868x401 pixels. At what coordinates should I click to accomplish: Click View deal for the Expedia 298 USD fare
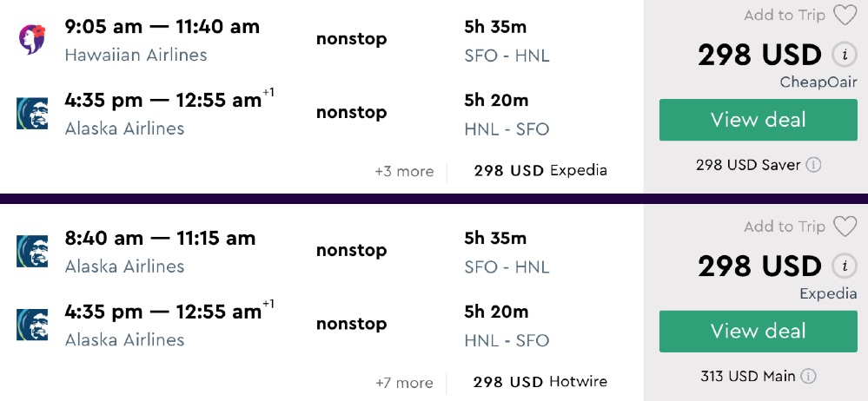pyautogui.click(x=759, y=331)
